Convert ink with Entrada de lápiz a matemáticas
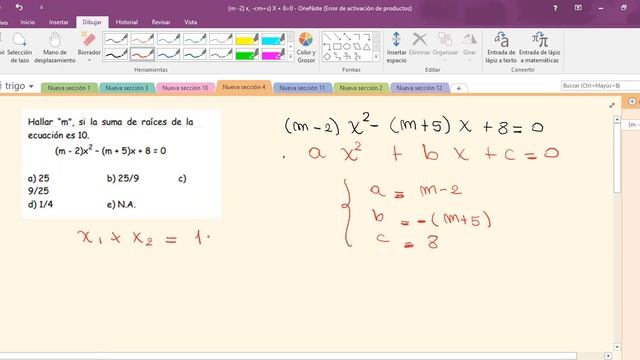 click(539, 48)
